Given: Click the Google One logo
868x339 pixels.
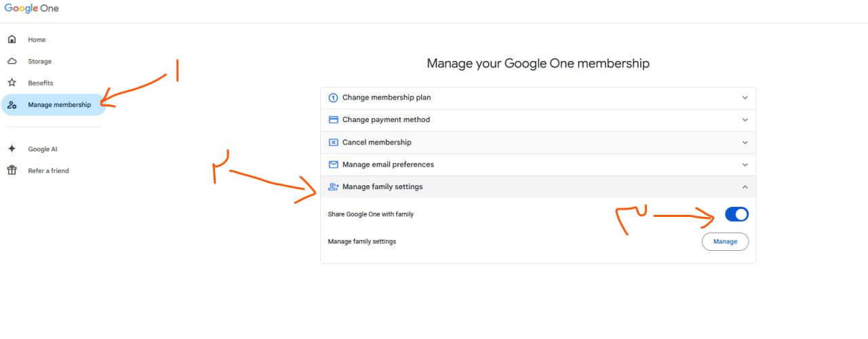Looking at the screenshot, I should [x=32, y=8].
